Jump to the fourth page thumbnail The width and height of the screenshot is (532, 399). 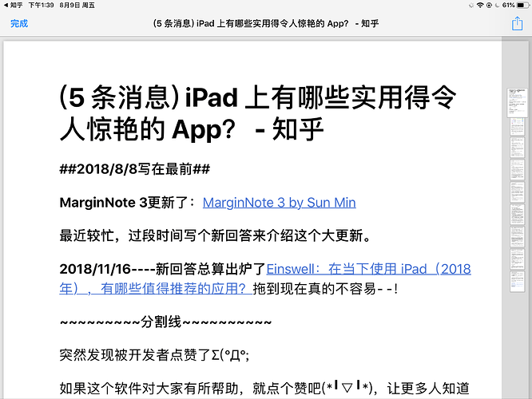pyautogui.click(x=517, y=170)
